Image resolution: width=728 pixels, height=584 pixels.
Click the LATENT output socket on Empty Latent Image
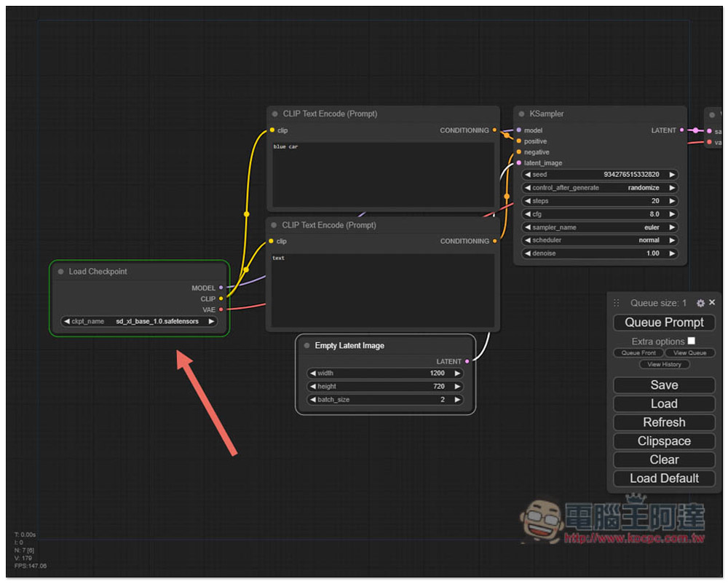467,362
